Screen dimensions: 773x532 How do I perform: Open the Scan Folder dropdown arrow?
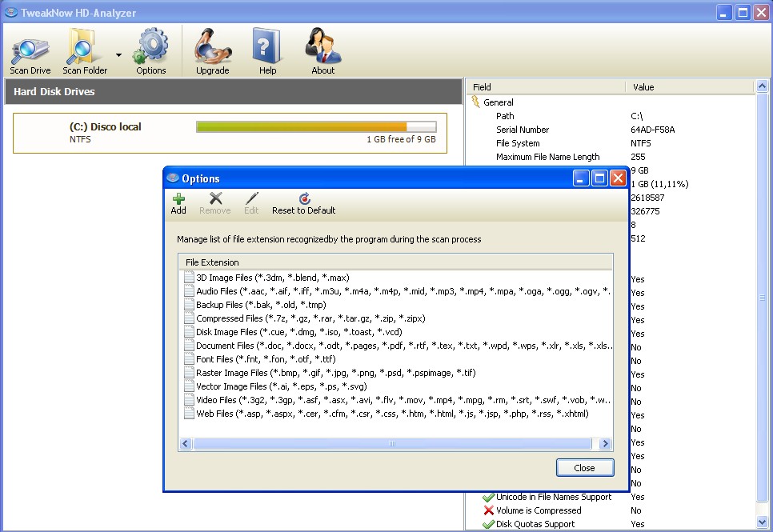click(118, 54)
